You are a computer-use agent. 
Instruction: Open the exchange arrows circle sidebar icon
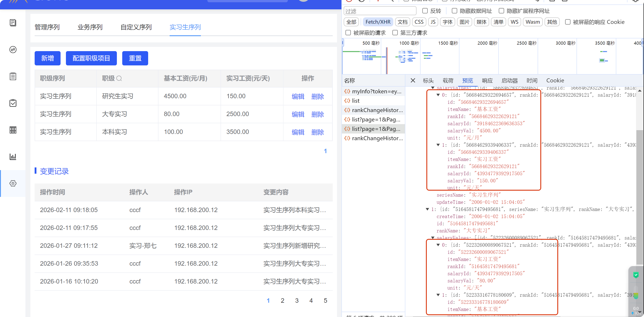tap(13, 50)
